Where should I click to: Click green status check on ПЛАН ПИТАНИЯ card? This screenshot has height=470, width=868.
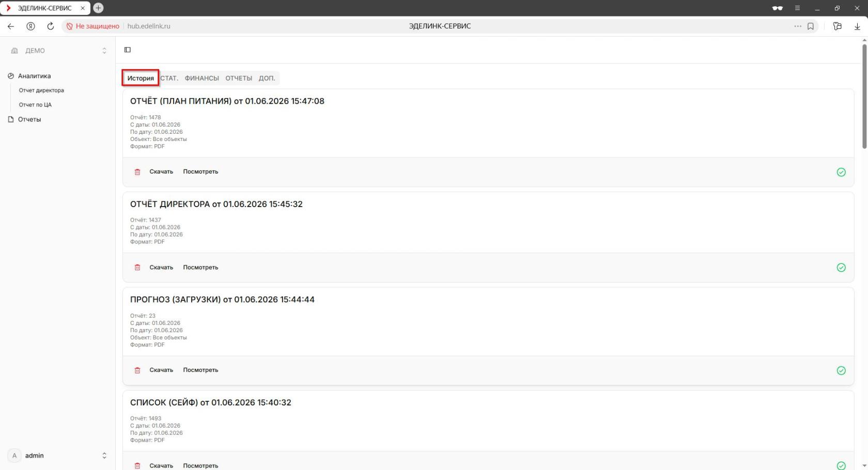point(841,172)
